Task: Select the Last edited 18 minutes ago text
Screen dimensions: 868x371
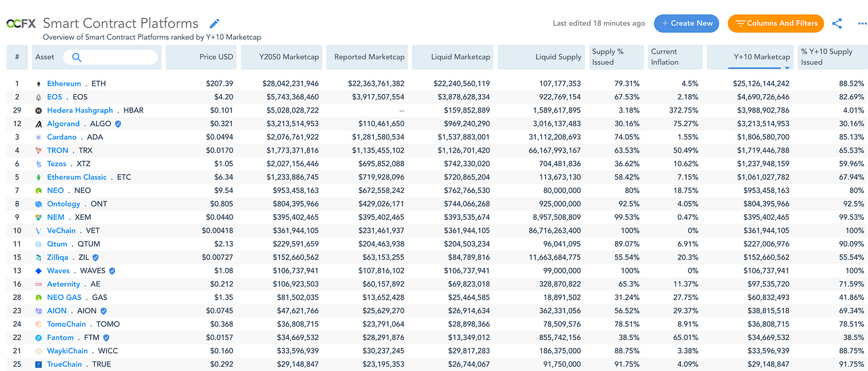Action: point(599,23)
